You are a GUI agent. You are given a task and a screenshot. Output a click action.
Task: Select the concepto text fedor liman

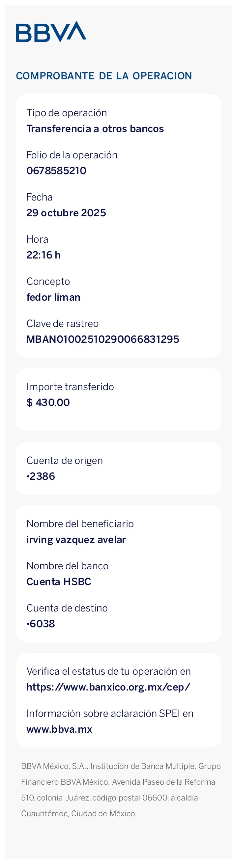(x=53, y=297)
